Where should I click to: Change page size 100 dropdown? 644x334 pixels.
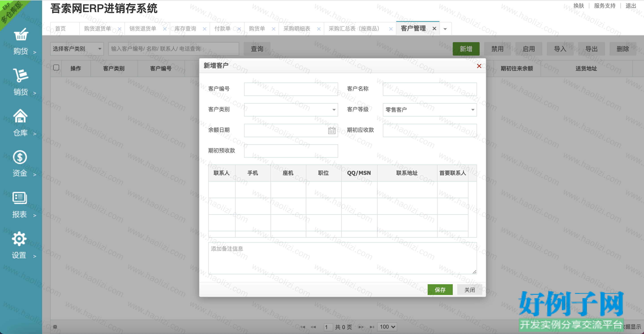(387, 327)
